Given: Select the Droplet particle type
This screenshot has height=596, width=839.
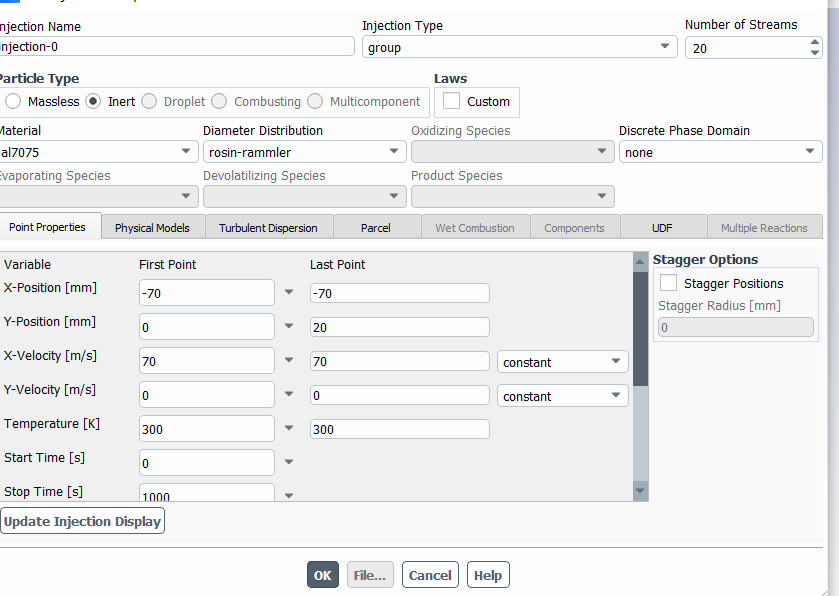Looking at the screenshot, I should coord(149,102).
